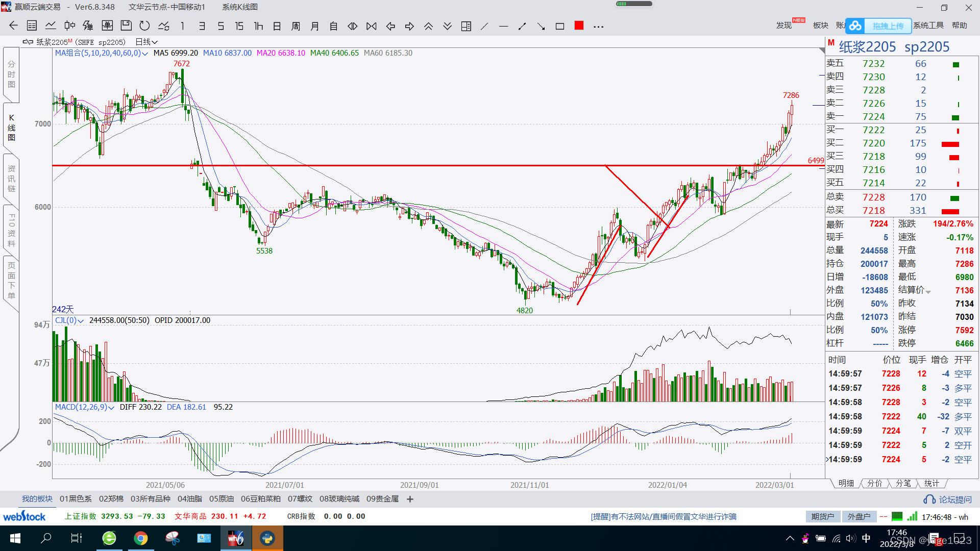Switch to the 分价 tab

pos(875,483)
